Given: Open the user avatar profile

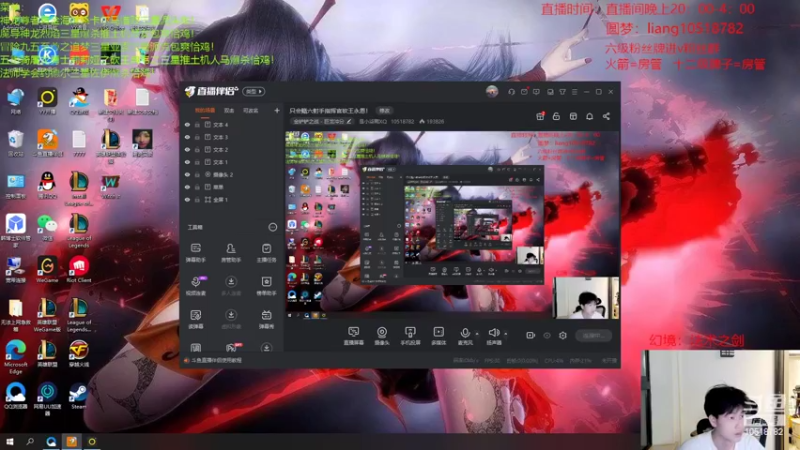Looking at the screenshot, I should pyautogui.click(x=492, y=91).
